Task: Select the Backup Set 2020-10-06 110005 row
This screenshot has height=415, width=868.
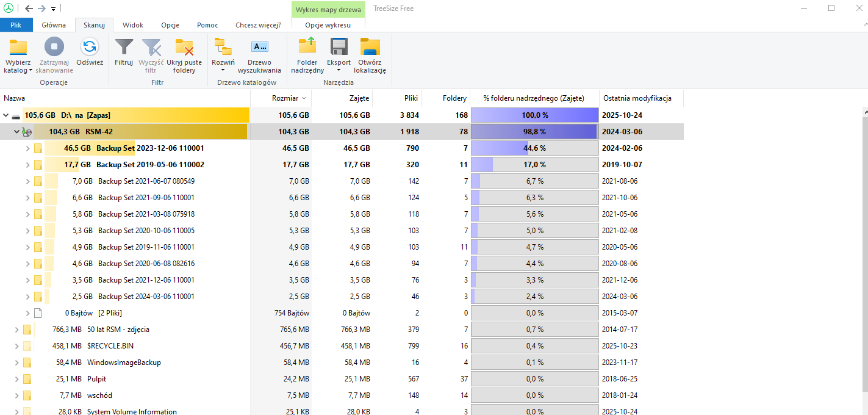Action: (342, 230)
